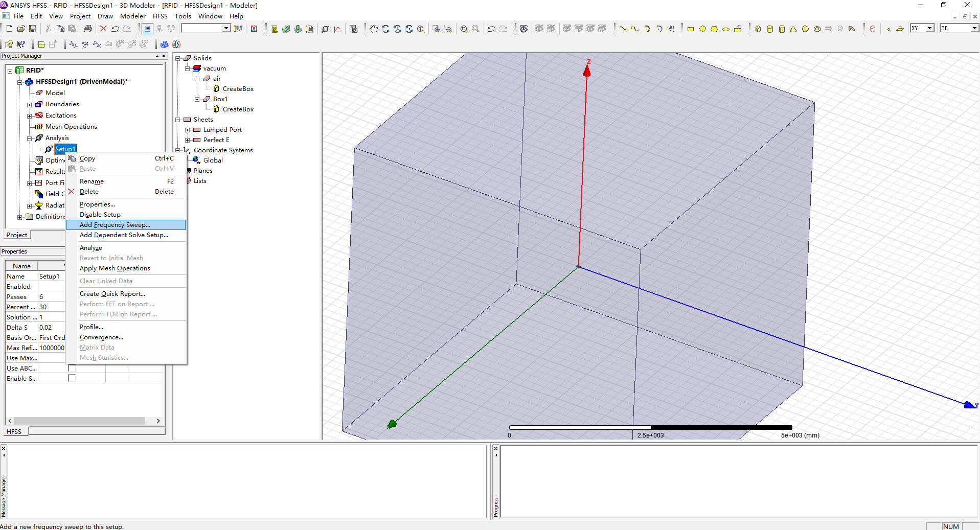This screenshot has height=530, width=980.
Task: Select the Draw box tool
Action: tap(758, 29)
